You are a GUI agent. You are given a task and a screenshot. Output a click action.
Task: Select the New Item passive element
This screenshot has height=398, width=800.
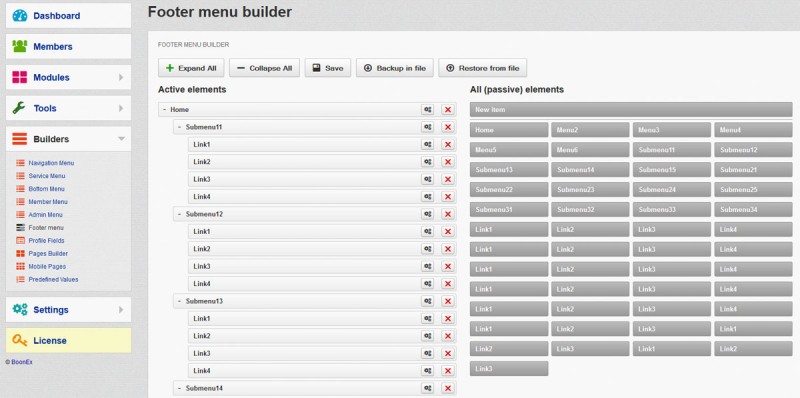click(631, 110)
